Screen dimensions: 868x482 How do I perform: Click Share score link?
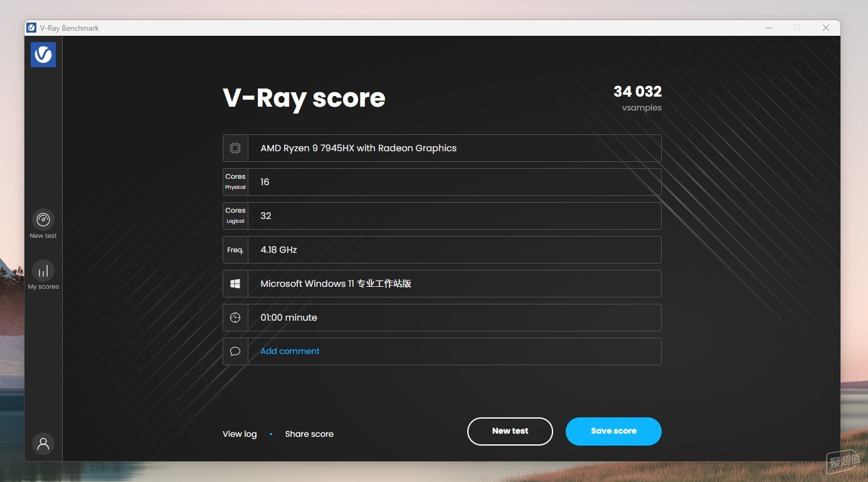[x=309, y=434]
